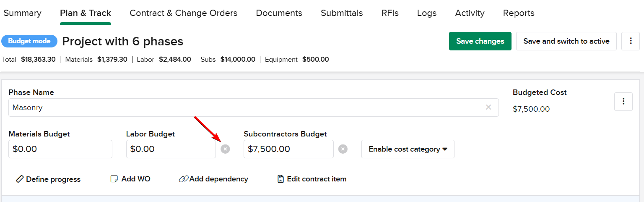Open the Masonry phase three-dot menu
The height and width of the screenshot is (202, 644).
(623, 101)
